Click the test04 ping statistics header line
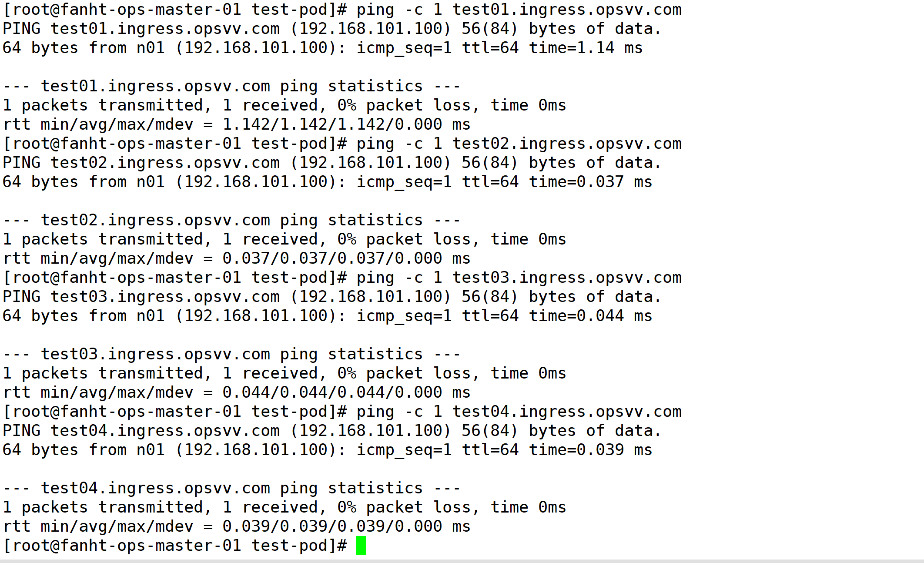Image resolution: width=924 pixels, height=563 pixels. click(231, 489)
